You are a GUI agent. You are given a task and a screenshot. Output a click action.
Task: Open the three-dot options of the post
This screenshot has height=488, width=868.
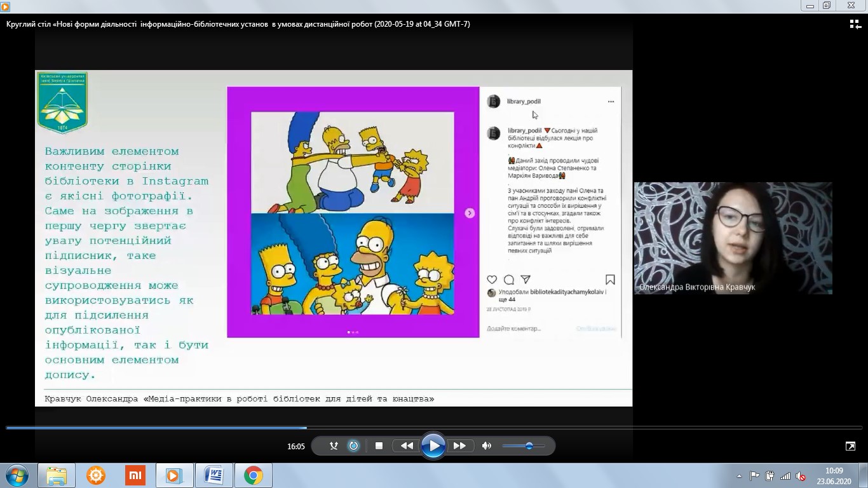(x=611, y=102)
